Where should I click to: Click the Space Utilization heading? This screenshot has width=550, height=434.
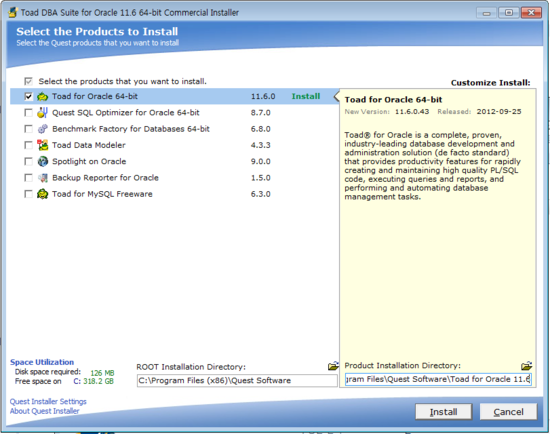(x=42, y=362)
